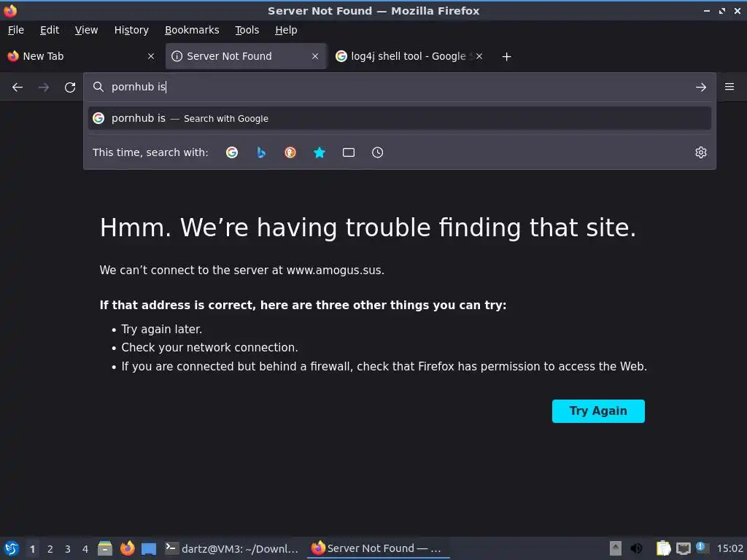
Task: Click the update notification tray icon
Action: tap(702, 548)
